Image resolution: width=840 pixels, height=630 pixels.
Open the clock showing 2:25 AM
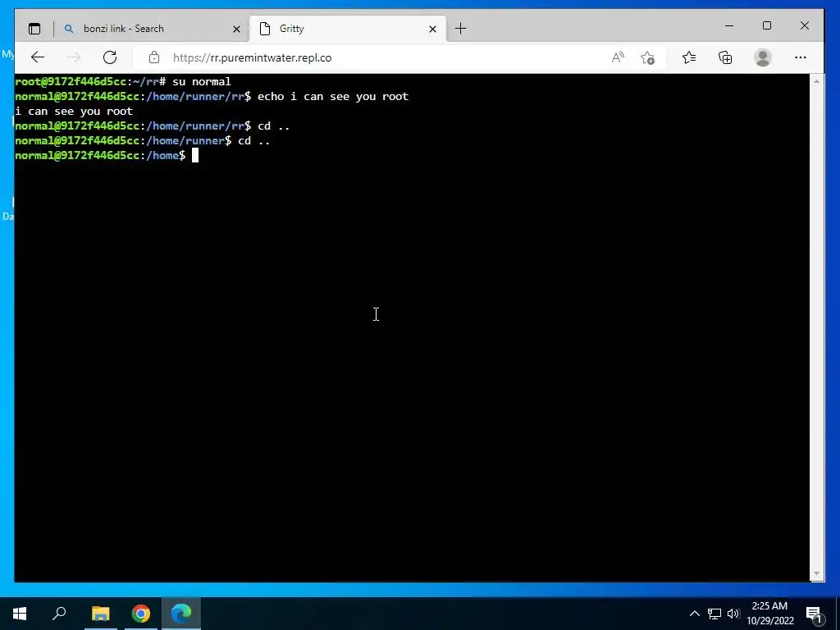(769, 614)
